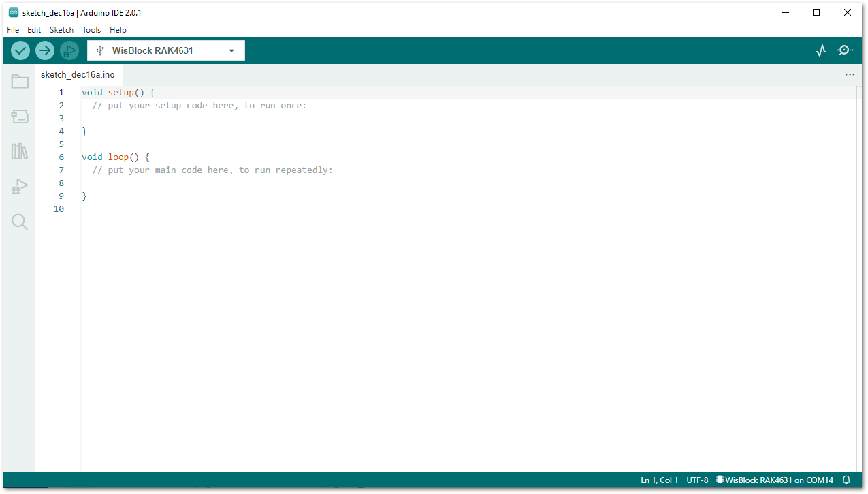868x494 pixels.
Task: Click the closing brace on line 4
Action: point(84,131)
